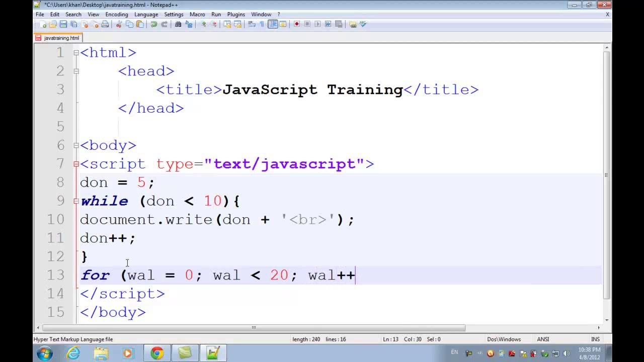Click the Save Recorded Macro icon
The width and height of the screenshot is (644, 362).
(339, 24)
